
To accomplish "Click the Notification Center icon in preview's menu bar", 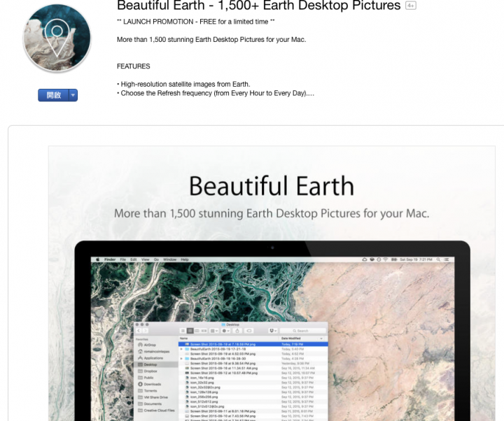I will 447,259.
